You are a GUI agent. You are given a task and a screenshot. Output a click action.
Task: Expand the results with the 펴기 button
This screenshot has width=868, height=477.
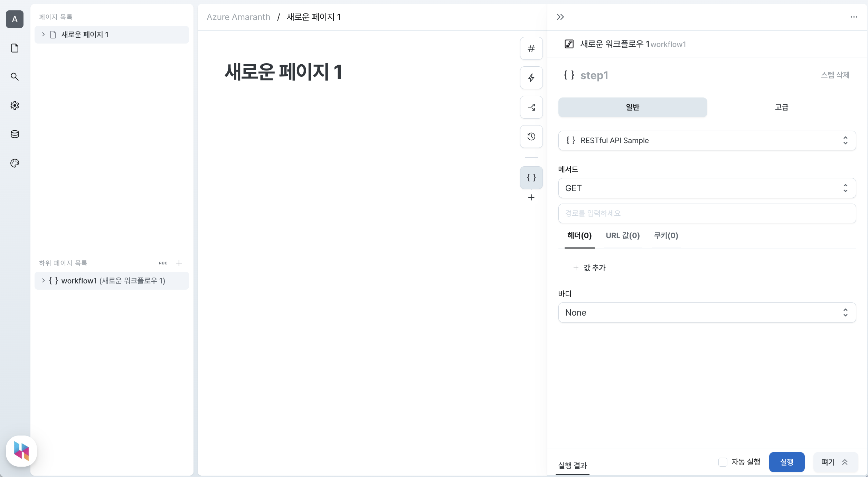click(836, 462)
